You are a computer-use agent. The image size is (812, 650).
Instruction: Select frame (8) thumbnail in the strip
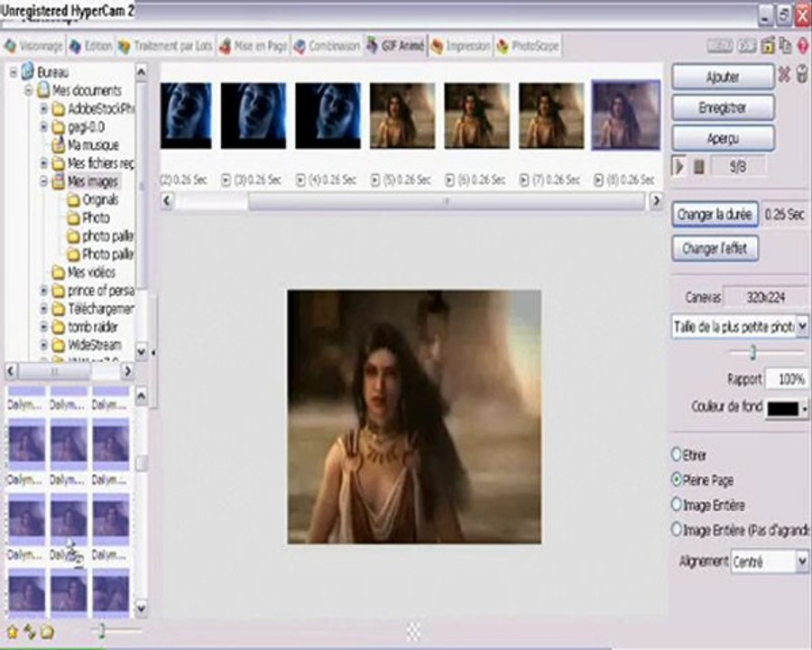(x=625, y=115)
